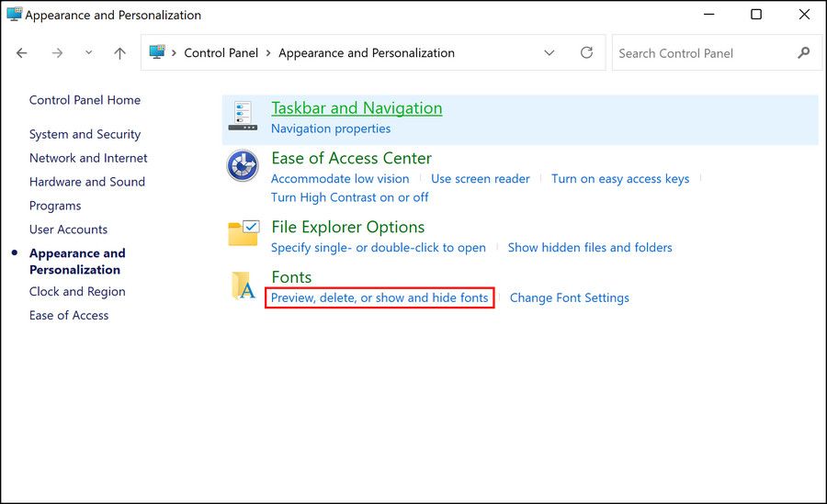Refresh the Control Panel view

coord(586,52)
